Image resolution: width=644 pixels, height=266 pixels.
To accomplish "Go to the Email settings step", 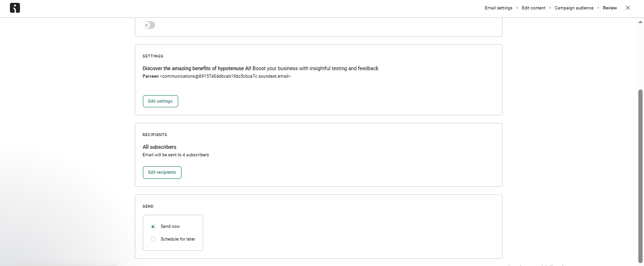I will [x=498, y=8].
